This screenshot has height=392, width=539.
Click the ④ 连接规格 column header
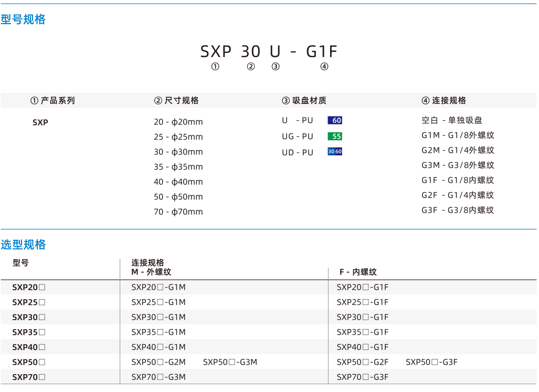(x=444, y=101)
